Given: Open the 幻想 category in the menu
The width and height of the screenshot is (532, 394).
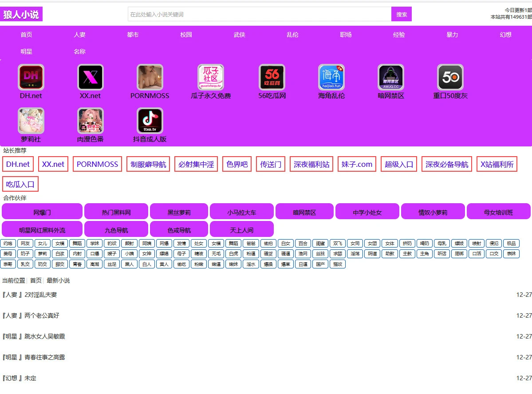Looking at the screenshot, I should coord(505,35).
